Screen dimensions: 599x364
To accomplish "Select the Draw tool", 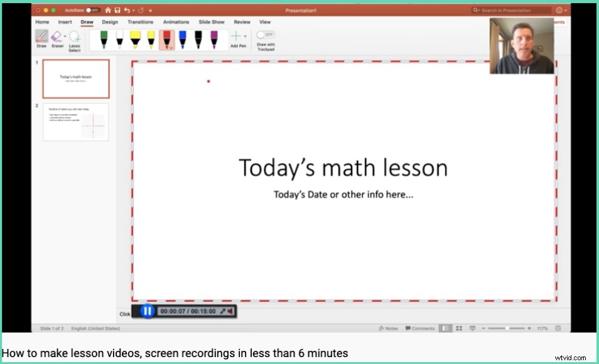I will [41, 38].
